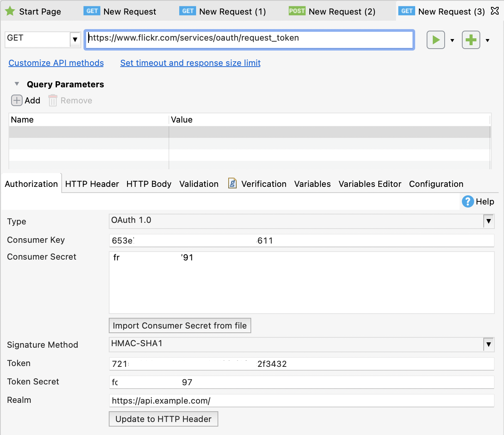Click the Help question mark icon
The width and height of the screenshot is (504, 435).
click(468, 201)
